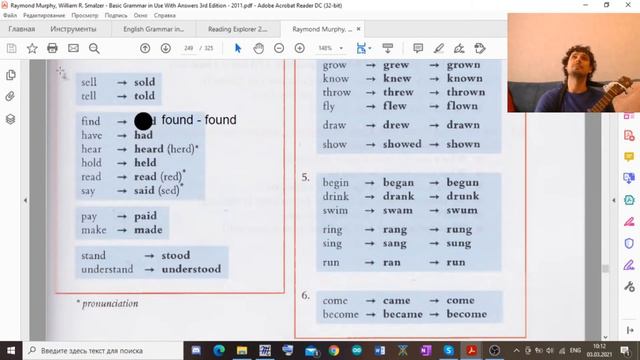Show hidden system tray icons chevron
Image resolution: width=640 pixels, height=360 pixels.
coord(516,351)
